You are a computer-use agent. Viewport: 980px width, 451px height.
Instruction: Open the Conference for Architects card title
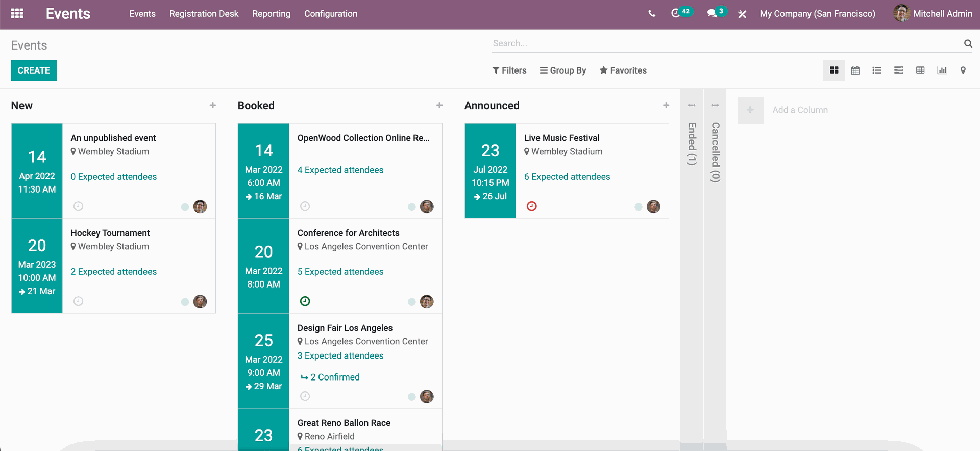[x=348, y=233]
